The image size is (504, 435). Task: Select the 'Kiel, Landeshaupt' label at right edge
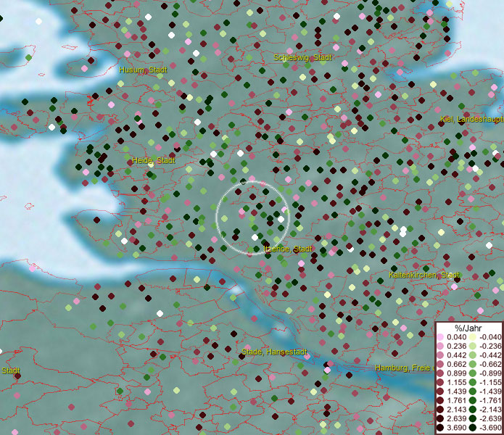click(x=472, y=119)
